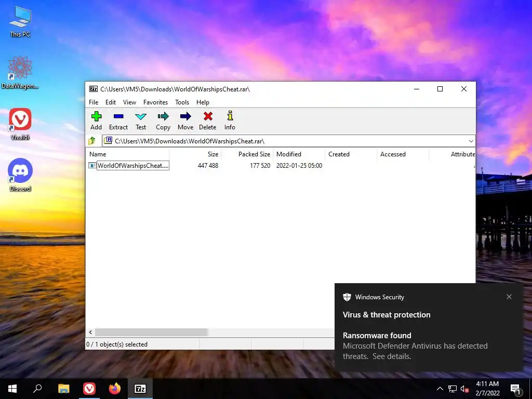Run the Test archive tool
532x399 pixels.
pyautogui.click(x=141, y=121)
